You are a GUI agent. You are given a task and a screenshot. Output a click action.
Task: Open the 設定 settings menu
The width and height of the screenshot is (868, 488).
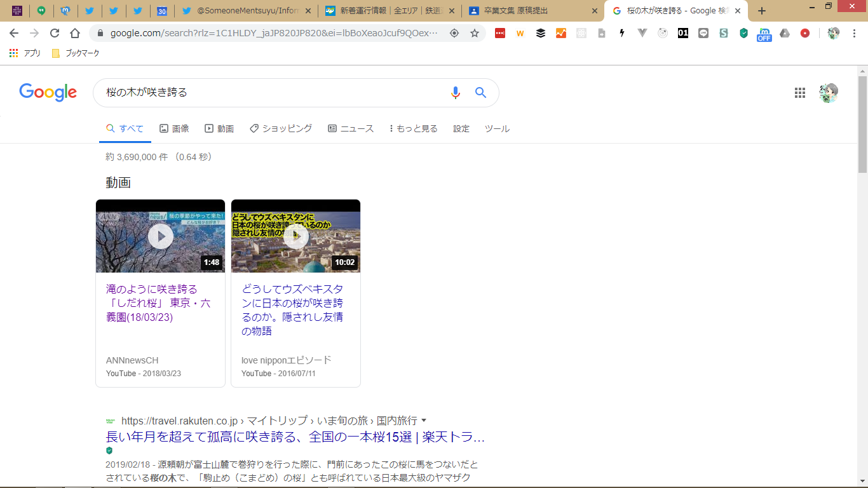[461, 128]
